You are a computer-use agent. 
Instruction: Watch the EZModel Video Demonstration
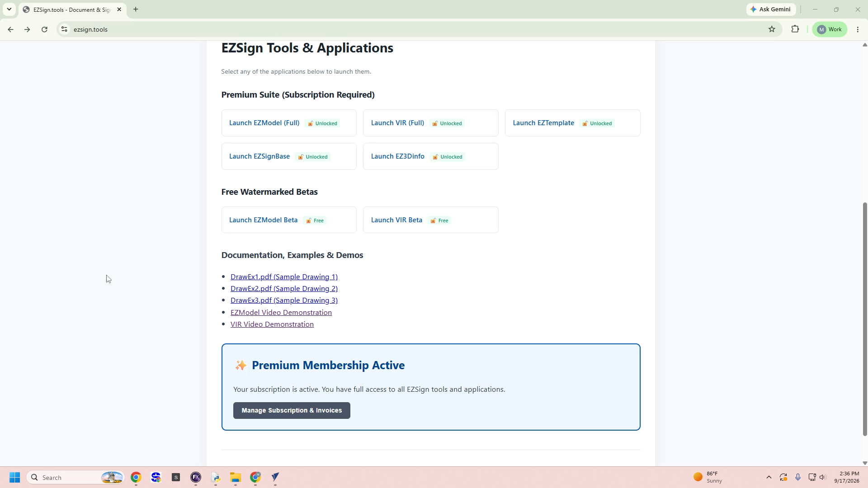281,313
